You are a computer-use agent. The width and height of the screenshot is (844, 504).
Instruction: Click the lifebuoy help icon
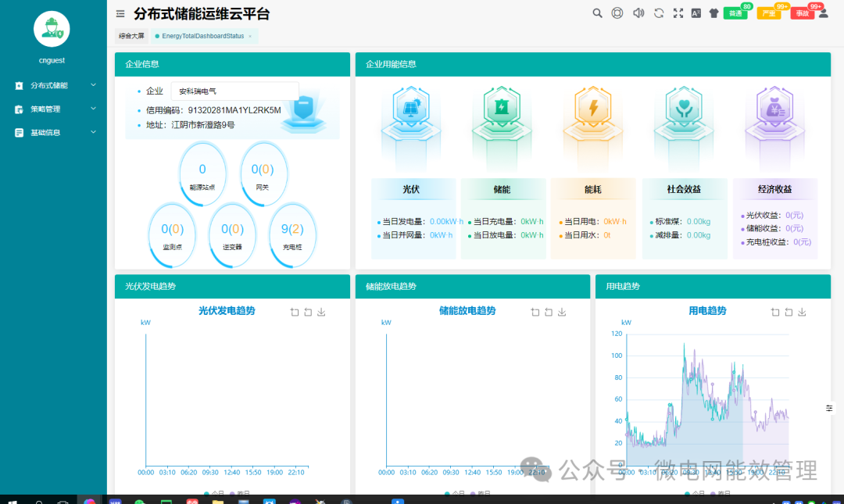tap(617, 13)
